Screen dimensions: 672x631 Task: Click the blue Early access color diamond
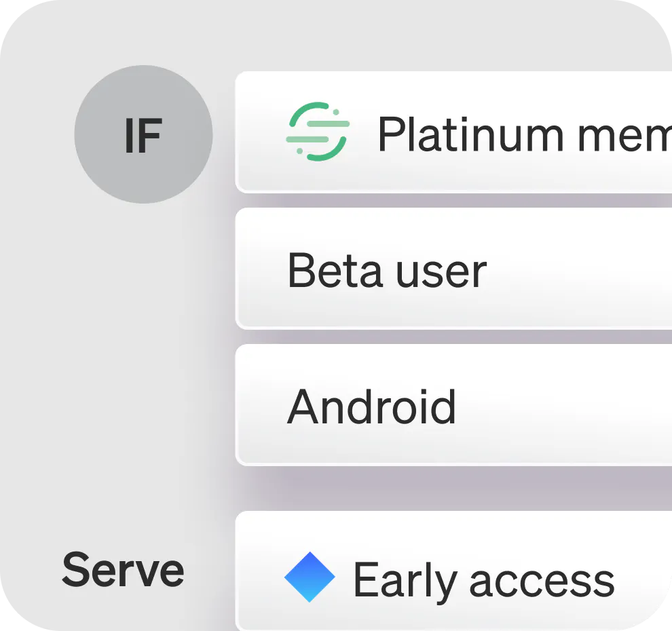click(312, 578)
